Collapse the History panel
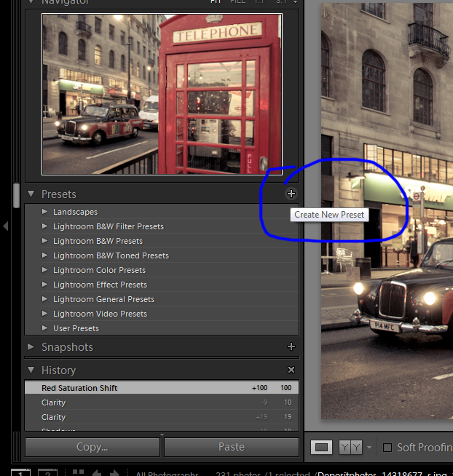The image size is (453, 476). coord(31,370)
